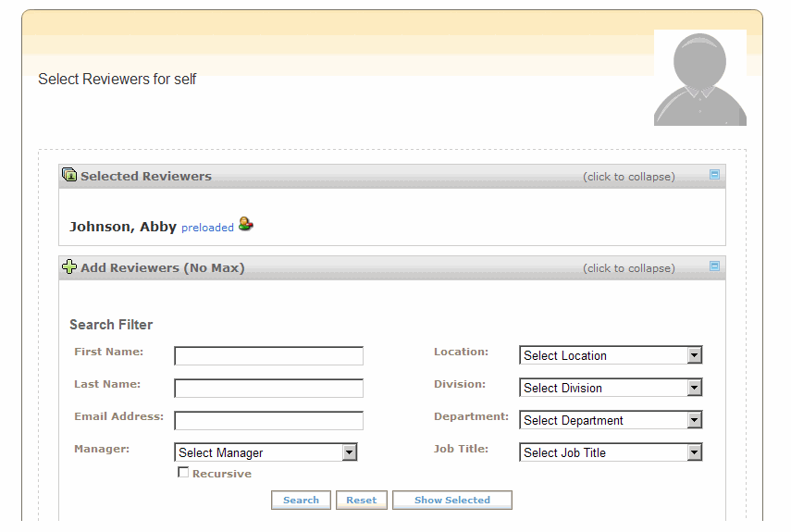
Task: Click the remove reviewer icon beside Johnson, Abby
Action: tap(246, 223)
